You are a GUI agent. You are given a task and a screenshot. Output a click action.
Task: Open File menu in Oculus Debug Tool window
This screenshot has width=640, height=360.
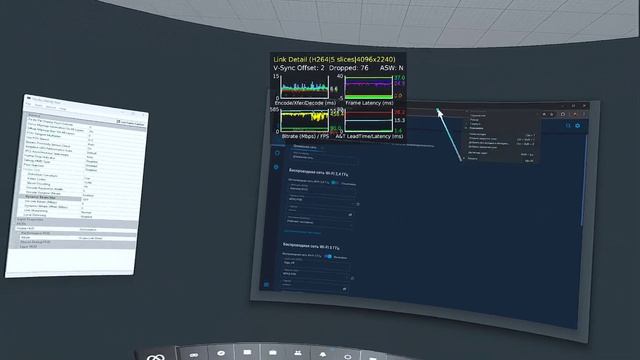tap(28, 104)
